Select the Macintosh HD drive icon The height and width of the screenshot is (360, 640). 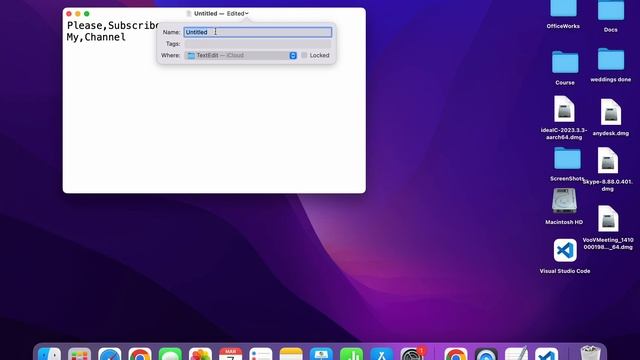coord(564,201)
